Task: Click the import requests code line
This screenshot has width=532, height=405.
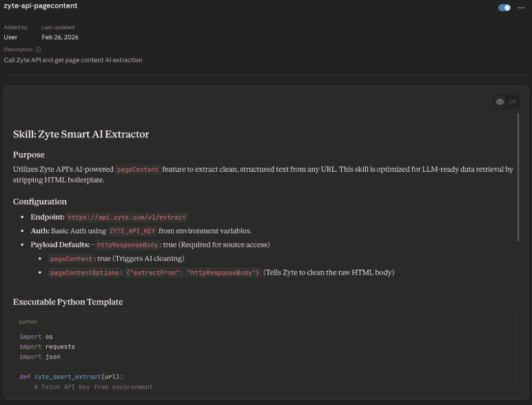Action: 47,346
